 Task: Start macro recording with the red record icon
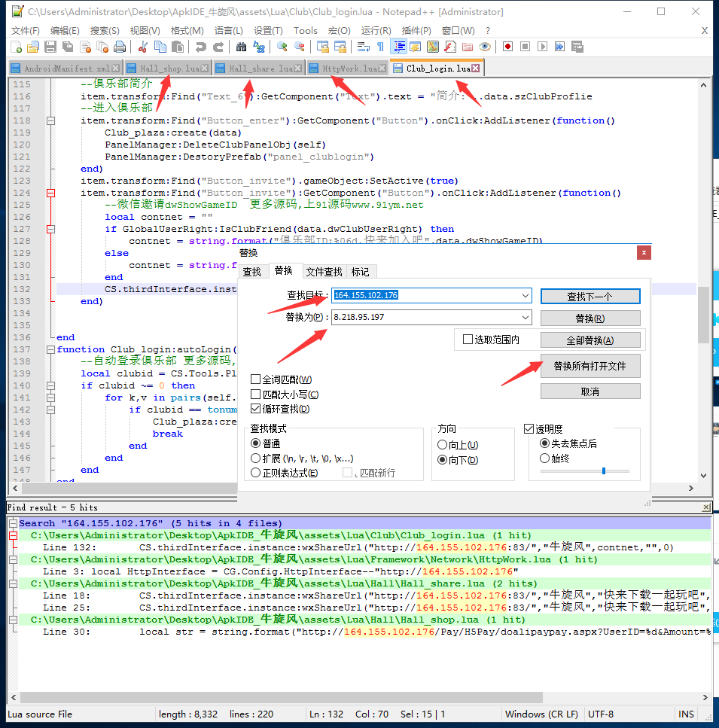tap(508, 47)
